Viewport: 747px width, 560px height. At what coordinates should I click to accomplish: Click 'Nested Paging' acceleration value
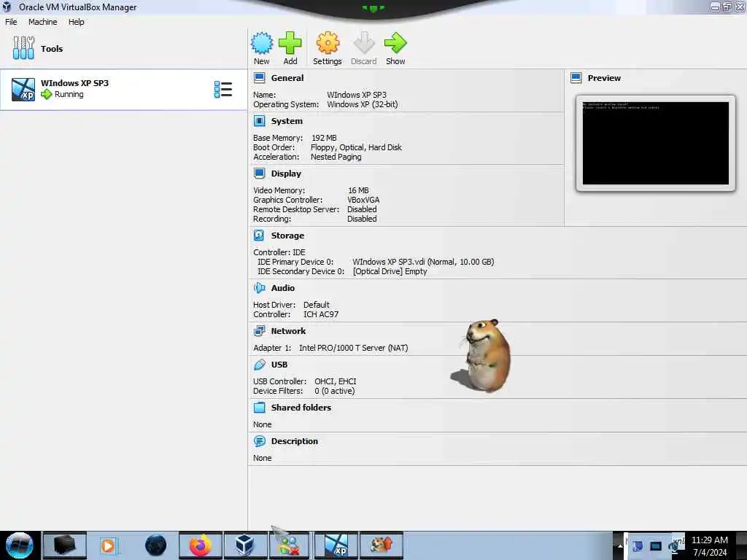pyautogui.click(x=336, y=157)
